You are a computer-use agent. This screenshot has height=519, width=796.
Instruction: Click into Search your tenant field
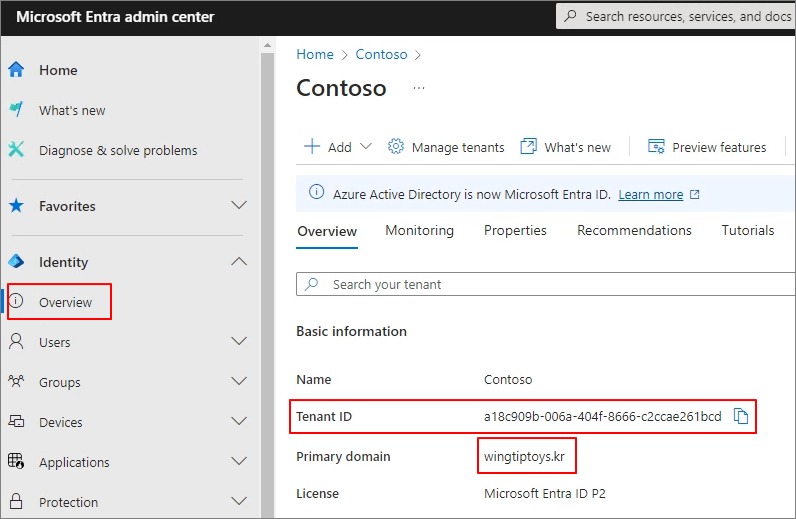tap(545, 284)
